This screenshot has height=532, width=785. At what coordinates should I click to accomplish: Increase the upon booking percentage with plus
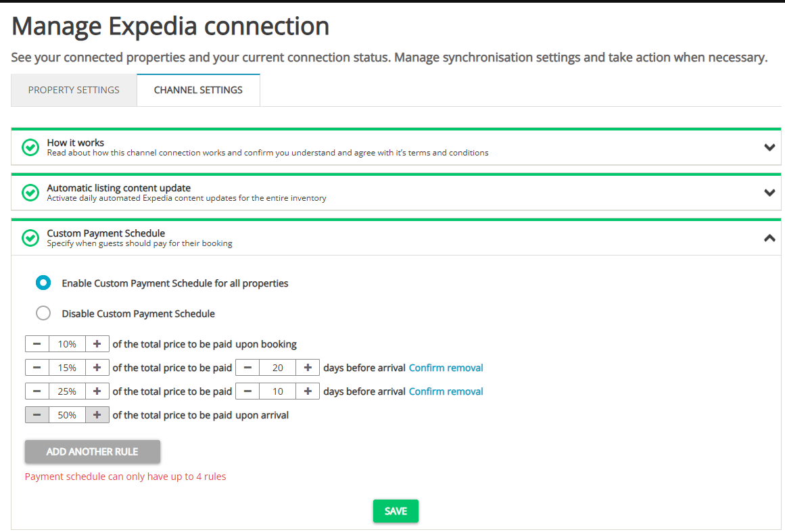(97, 343)
